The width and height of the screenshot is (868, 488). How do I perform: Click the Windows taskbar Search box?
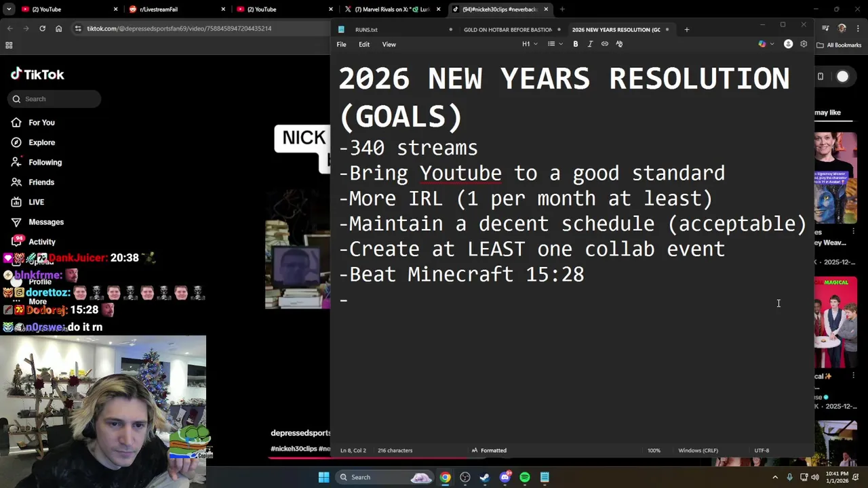pos(384,477)
